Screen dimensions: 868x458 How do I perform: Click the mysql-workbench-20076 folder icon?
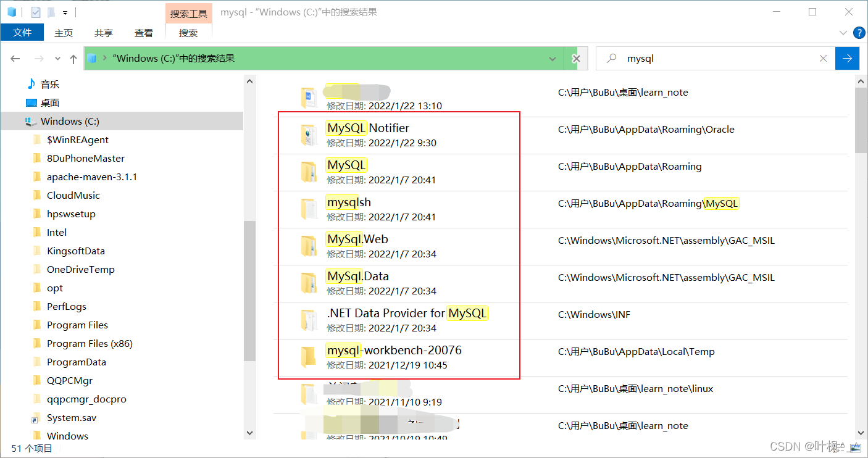(309, 357)
